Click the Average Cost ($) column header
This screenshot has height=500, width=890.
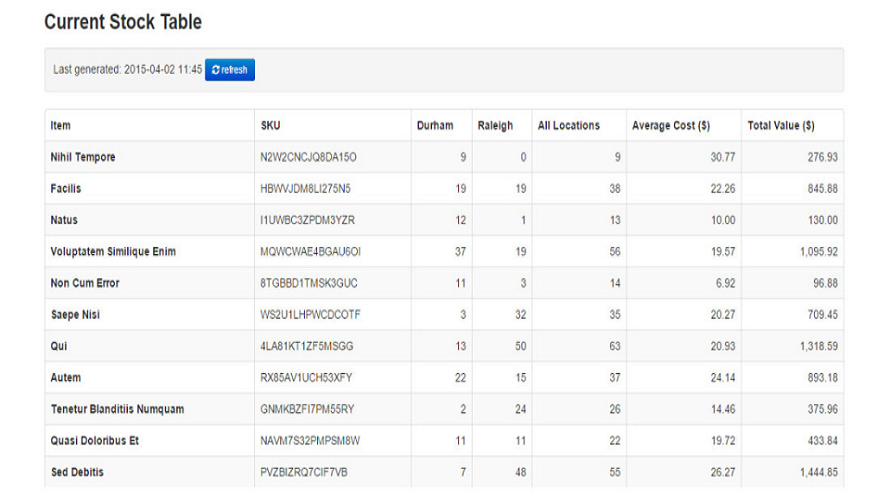coord(671,126)
